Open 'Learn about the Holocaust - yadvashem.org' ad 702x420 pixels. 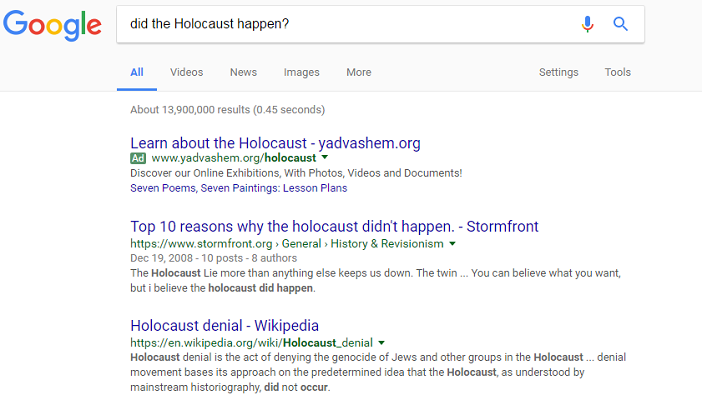[275, 143]
